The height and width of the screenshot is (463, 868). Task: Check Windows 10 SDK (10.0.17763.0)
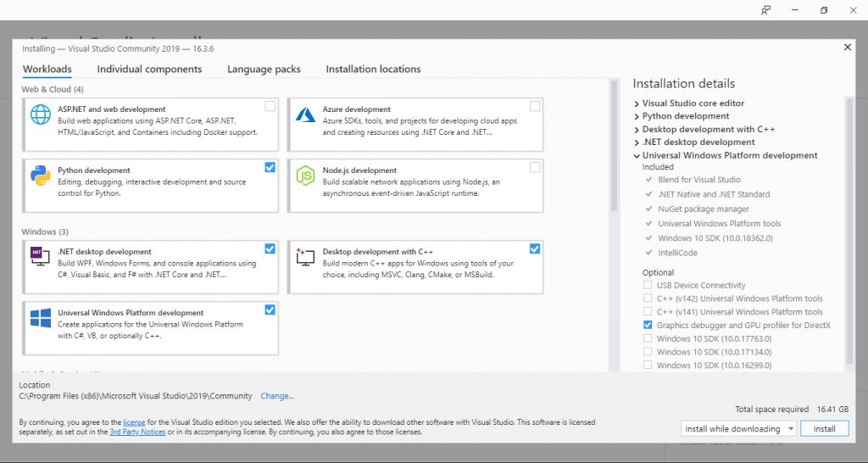pyautogui.click(x=648, y=338)
